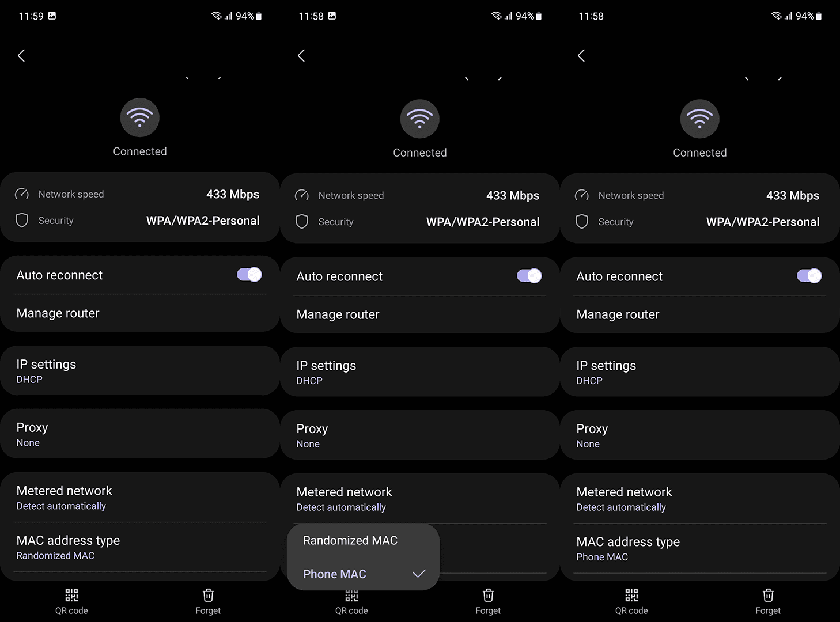Viewport: 840px width, 622px height.
Task: Open Metered network dropdown in left screen
Action: [x=140, y=497]
